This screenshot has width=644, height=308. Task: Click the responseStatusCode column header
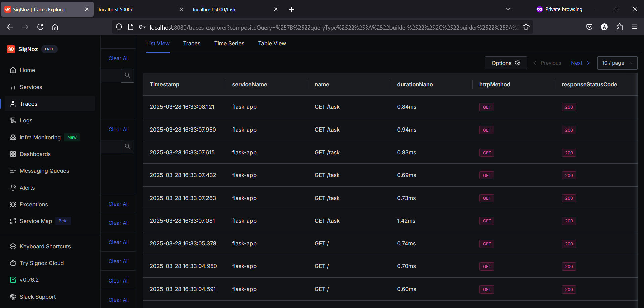589,84
